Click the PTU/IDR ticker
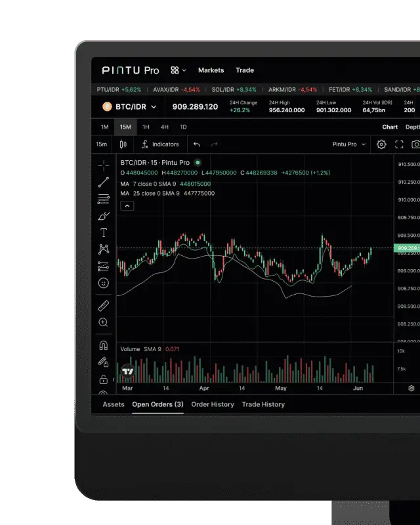420x525 pixels. [119, 90]
